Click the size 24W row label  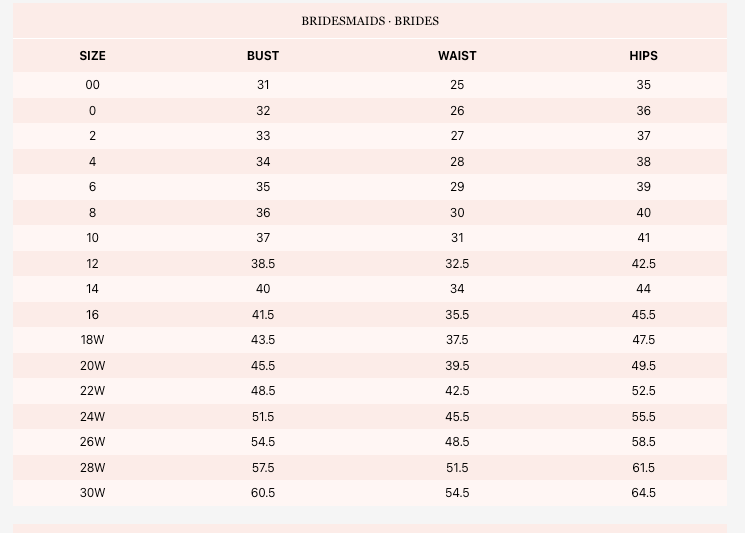[92, 417]
